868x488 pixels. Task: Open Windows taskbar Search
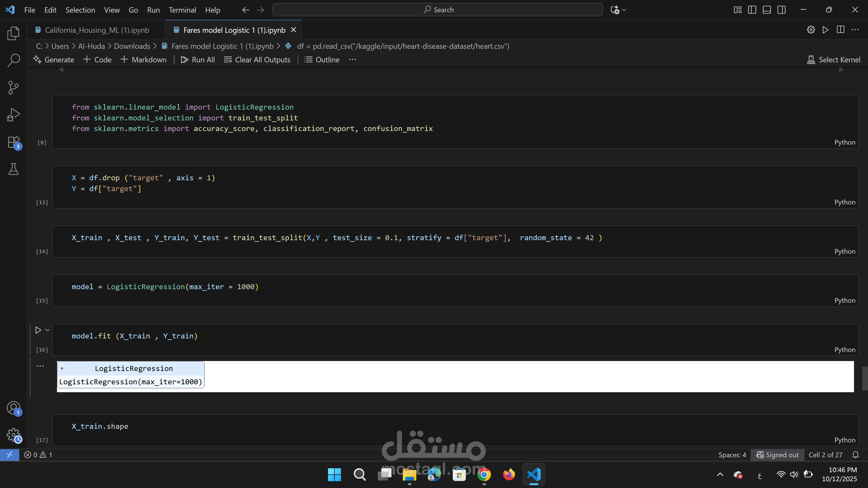point(360,474)
